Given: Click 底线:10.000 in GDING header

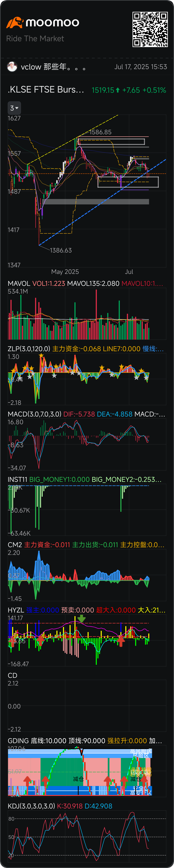Looking at the screenshot, I should coord(49,741).
